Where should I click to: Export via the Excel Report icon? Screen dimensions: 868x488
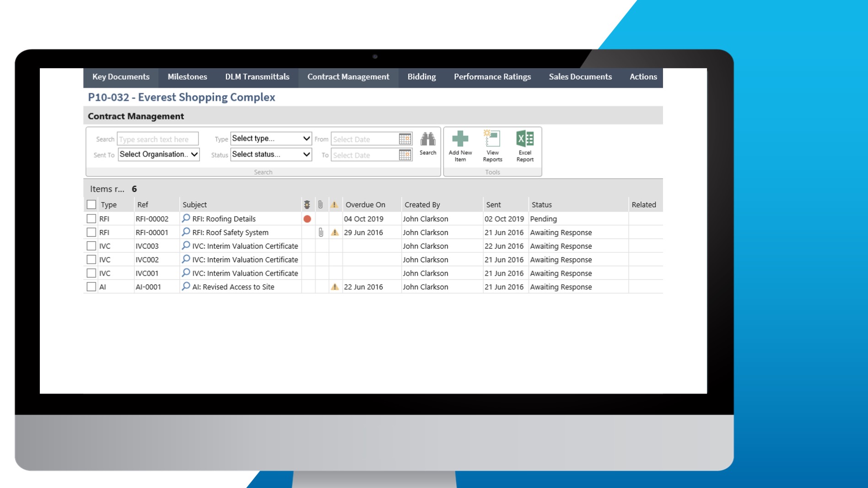pos(525,139)
